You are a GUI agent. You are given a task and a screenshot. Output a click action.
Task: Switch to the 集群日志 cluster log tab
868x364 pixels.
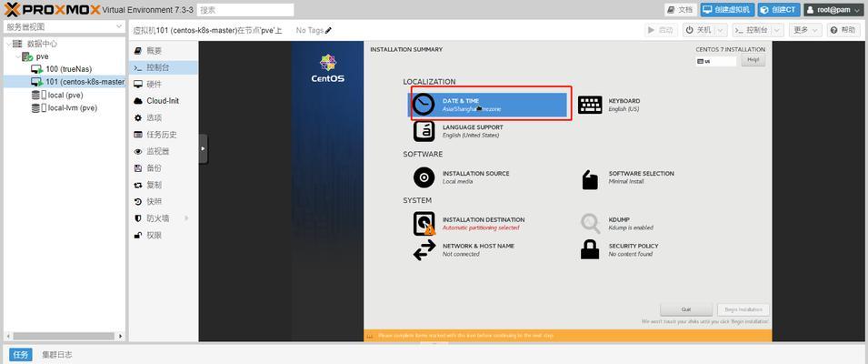[x=57, y=355]
